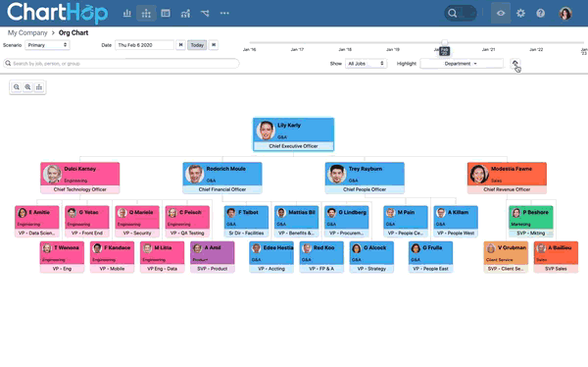Select Dulci Karney Chief Technology Officer card
This screenshot has width=588, height=367.
coord(80,178)
